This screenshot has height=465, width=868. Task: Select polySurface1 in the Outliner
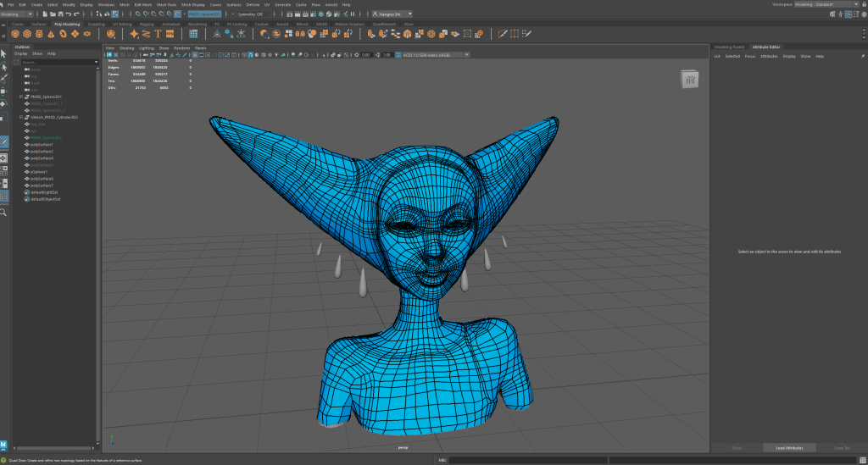42,145
